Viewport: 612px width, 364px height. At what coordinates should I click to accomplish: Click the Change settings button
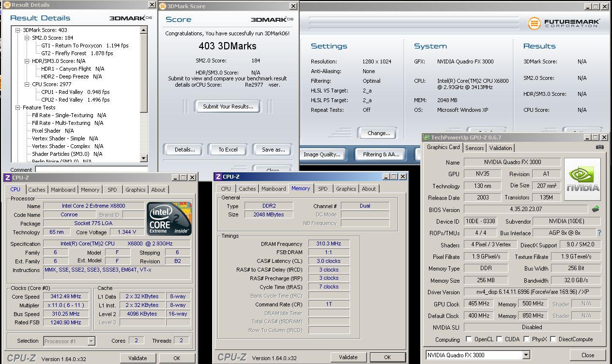click(378, 133)
